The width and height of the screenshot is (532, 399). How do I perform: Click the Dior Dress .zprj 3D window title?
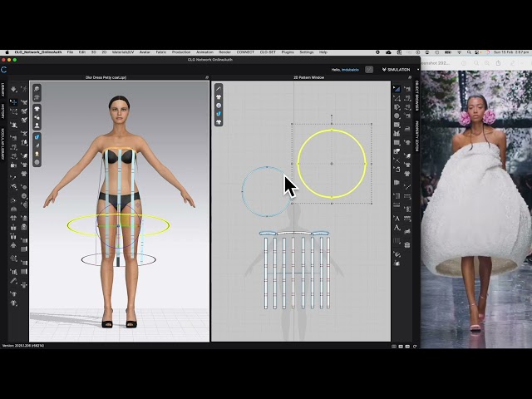(106, 77)
